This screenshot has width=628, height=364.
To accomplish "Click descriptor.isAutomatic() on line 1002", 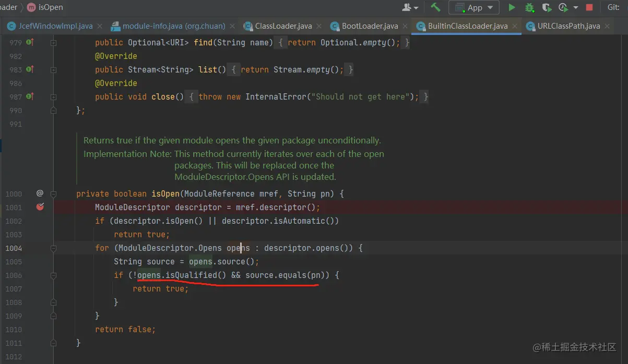I will pos(278,221).
